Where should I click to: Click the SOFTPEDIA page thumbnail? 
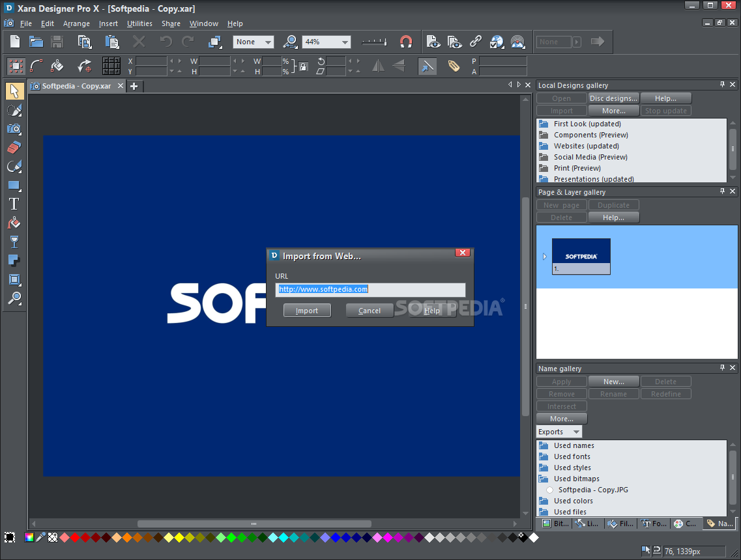(x=581, y=256)
